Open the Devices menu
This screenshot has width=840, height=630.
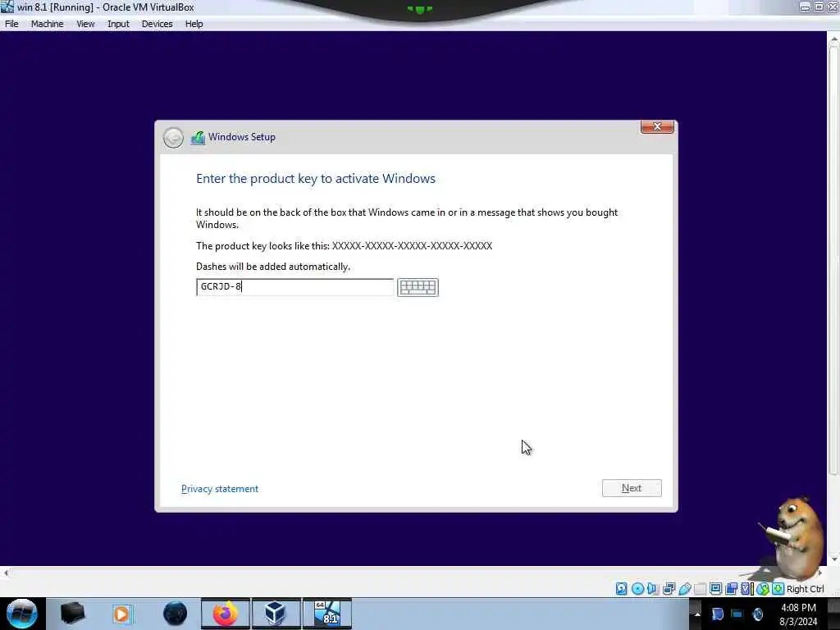[x=157, y=24]
